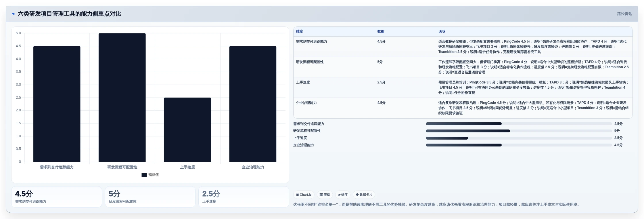Click the 企业治理能力 progress bar

coord(519,145)
